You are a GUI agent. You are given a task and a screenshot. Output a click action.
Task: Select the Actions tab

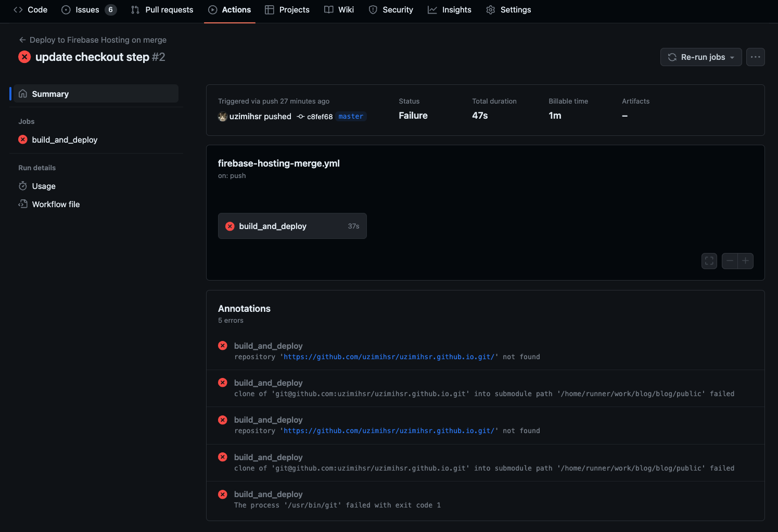[x=229, y=10]
